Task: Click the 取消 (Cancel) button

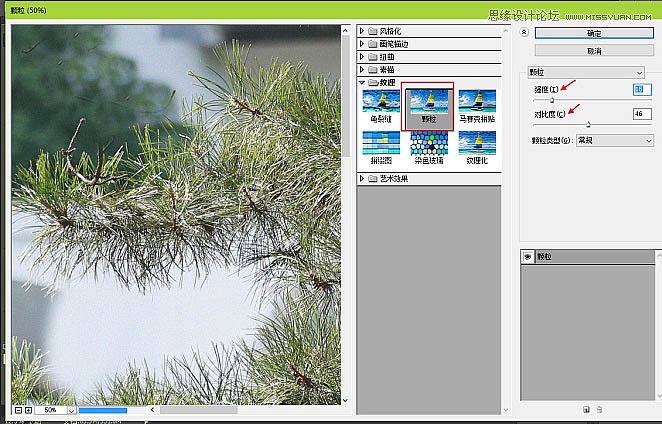Action: (x=593, y=49)
